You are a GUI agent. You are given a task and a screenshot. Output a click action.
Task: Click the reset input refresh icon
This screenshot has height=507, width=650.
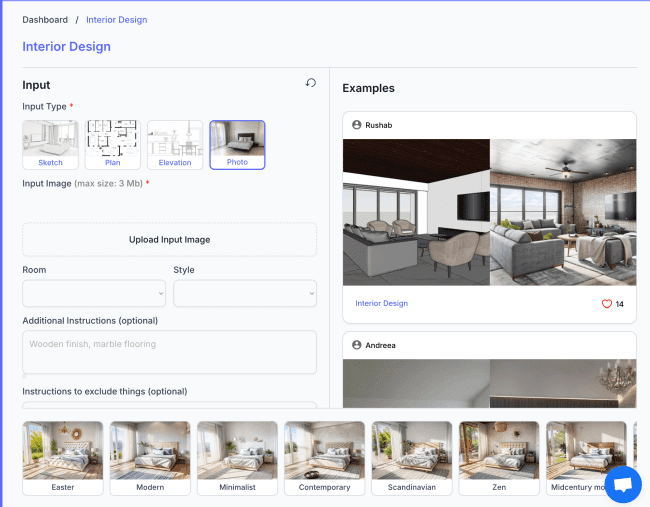click(311, 84)
